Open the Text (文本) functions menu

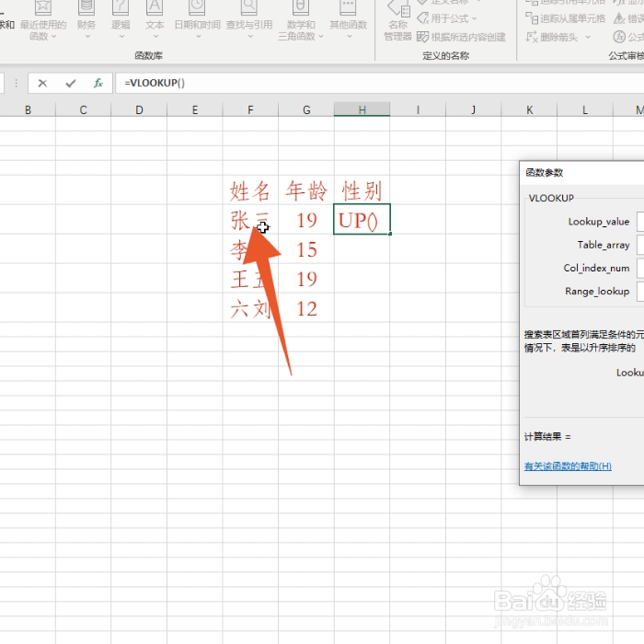(155, 20)
